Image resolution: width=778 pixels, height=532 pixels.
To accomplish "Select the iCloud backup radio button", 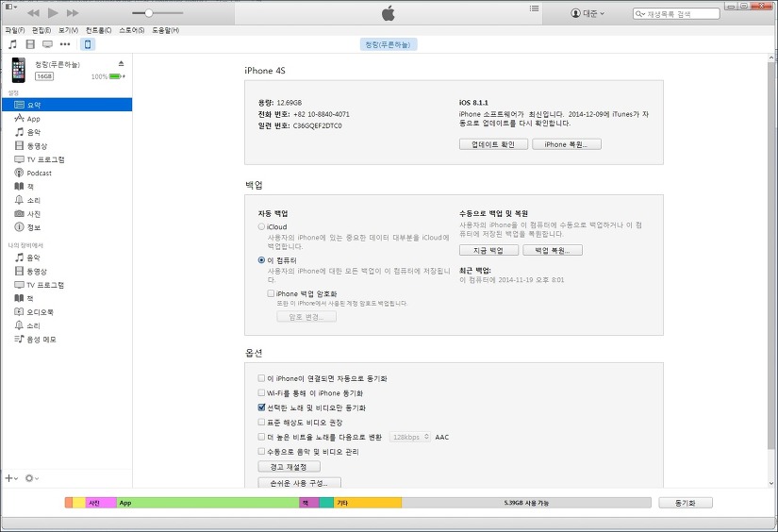I will point(261,226).
